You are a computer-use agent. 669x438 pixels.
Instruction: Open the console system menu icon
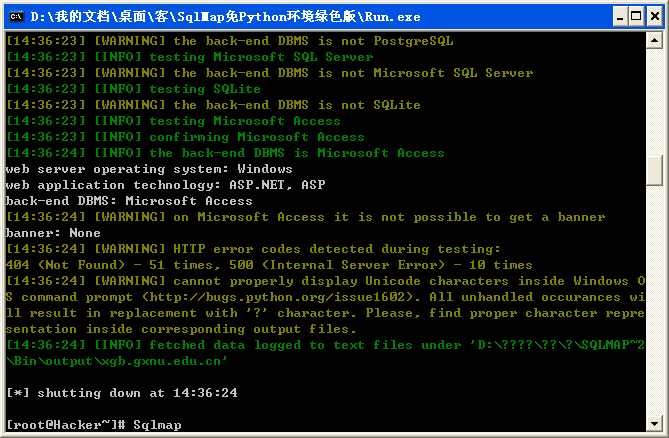coord(17,17)
